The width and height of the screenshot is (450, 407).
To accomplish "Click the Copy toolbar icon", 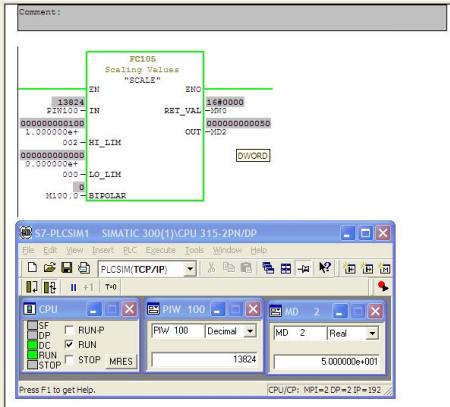I will coord(229,268).
